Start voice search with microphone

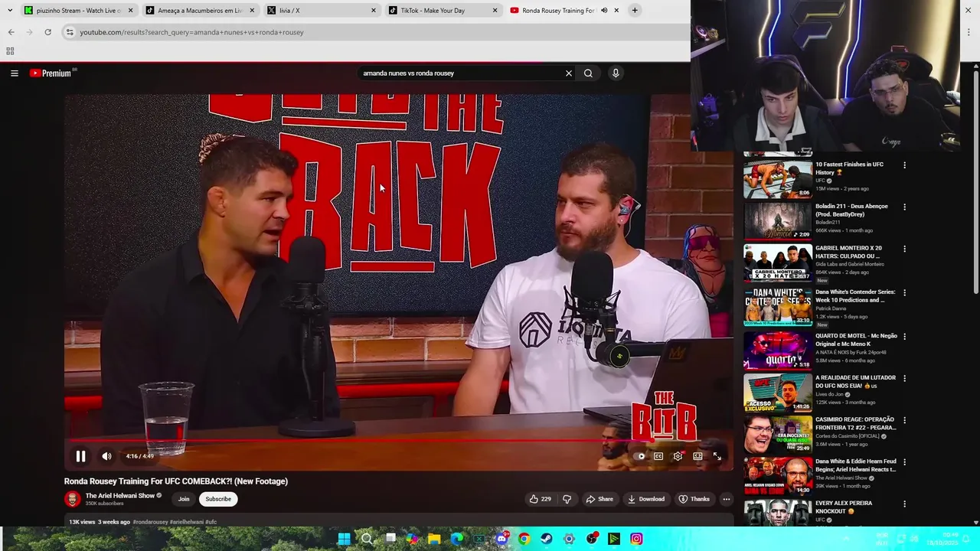[616, 73]
